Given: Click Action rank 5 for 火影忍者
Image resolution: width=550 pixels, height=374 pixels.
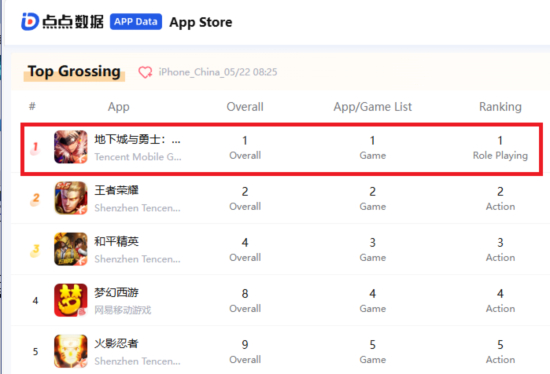Looking at the screenshot, I should click(x=500, y=352).
